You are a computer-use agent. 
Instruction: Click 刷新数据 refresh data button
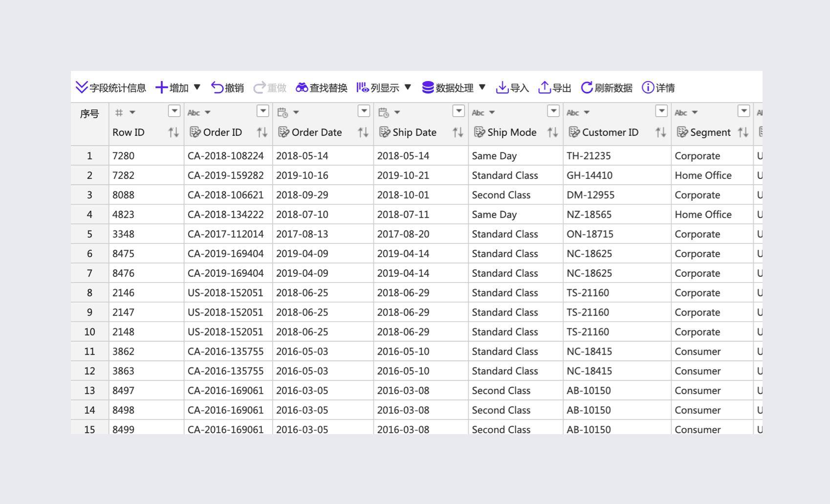click(607, 88)
